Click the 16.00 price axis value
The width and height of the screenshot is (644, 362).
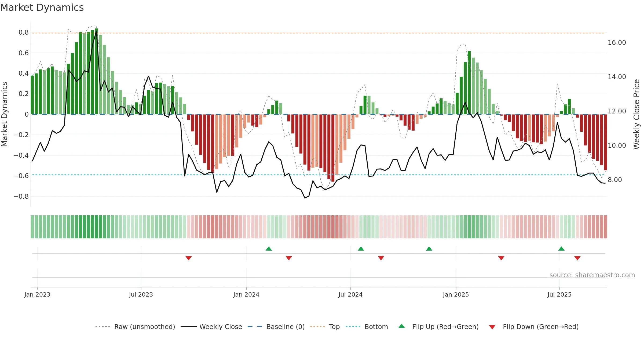click(x=617, y=42)
